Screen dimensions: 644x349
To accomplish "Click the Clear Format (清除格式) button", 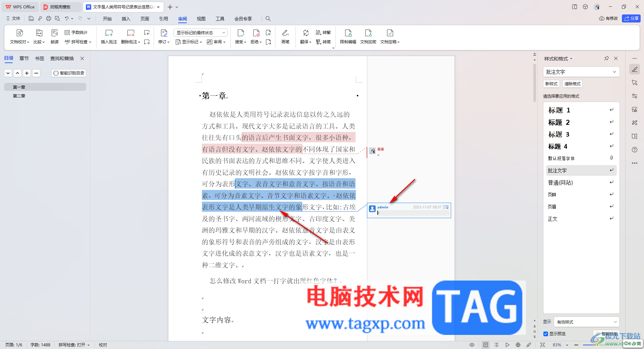I will click(572, 84).
